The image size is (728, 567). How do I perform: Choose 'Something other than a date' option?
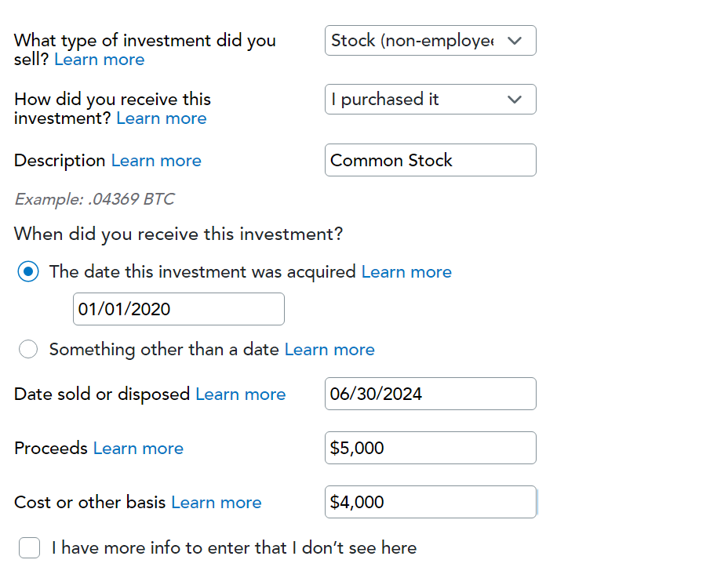click(28, 350)
